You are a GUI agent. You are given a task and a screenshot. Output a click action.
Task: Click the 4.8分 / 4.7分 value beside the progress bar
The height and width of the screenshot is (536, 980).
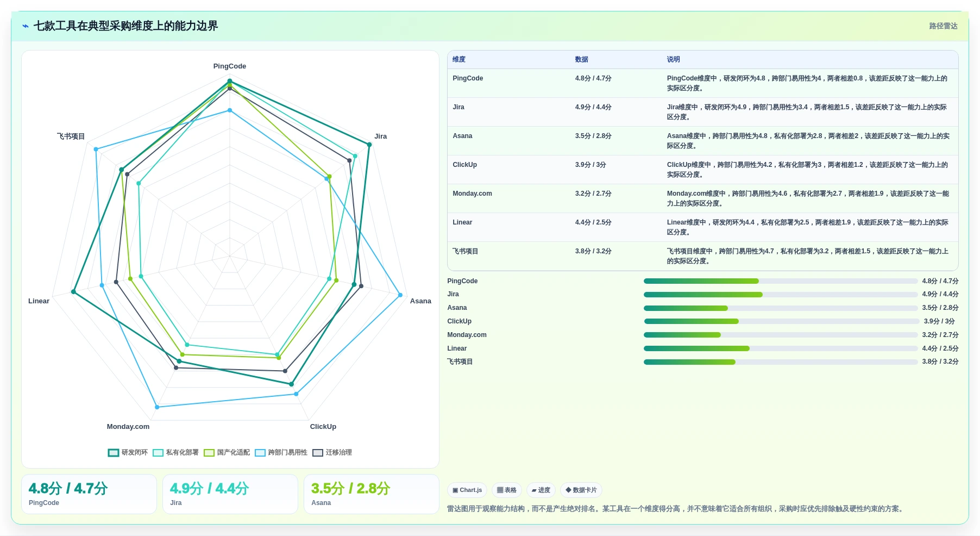coord(940,281)
